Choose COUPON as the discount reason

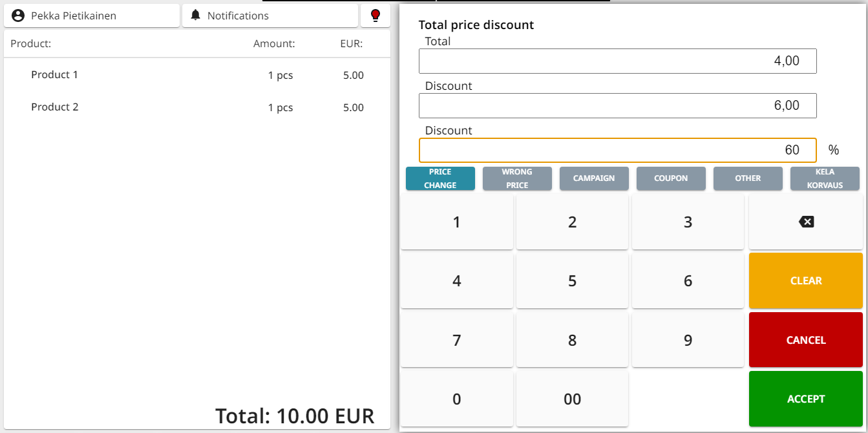(671, 178)
